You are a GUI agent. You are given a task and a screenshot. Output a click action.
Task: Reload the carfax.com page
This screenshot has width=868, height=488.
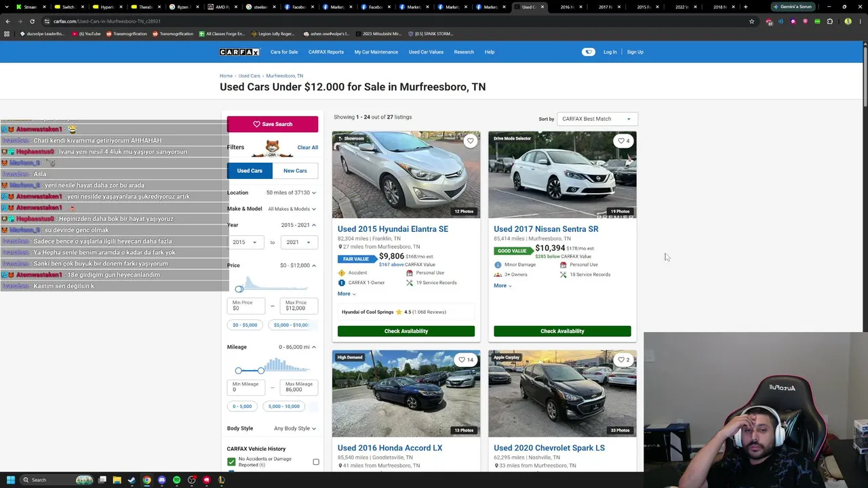[x=32, y=21]
